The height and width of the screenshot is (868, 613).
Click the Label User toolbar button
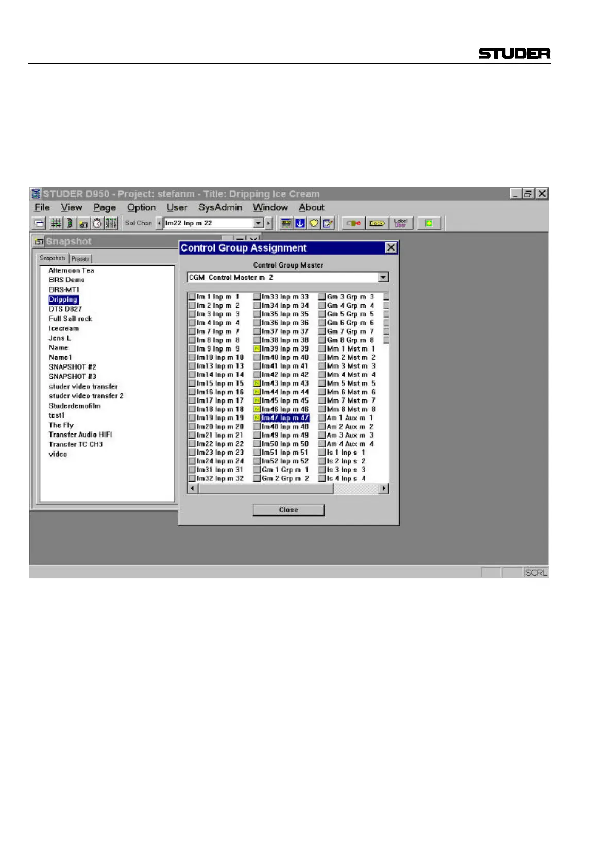point(400,223)
